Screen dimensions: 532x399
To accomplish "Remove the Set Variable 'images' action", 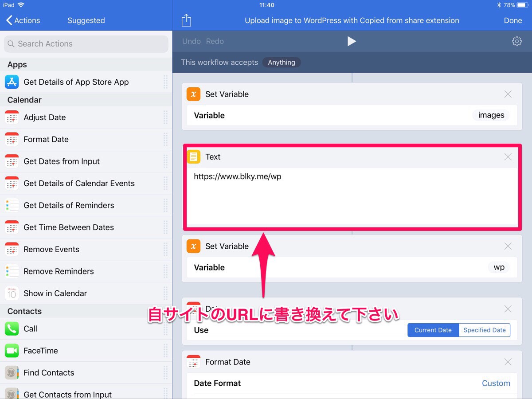I will tap(508, 94).
